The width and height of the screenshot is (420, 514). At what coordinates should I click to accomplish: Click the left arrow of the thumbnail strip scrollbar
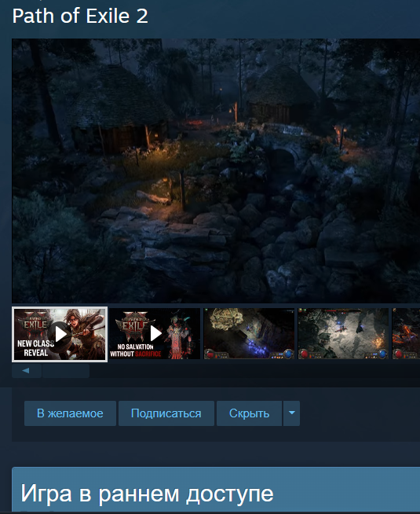click(x=26, y=371)
